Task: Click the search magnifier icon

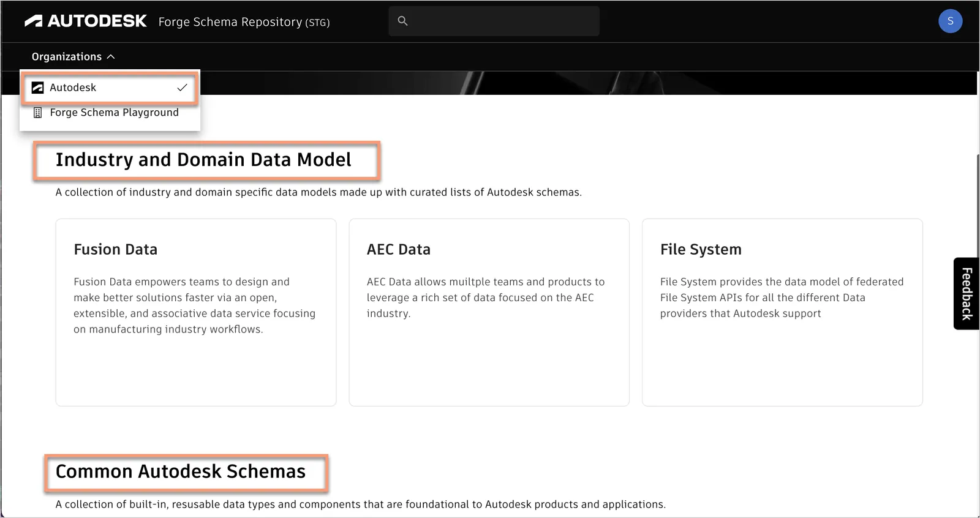Action: tap(402, 21)
